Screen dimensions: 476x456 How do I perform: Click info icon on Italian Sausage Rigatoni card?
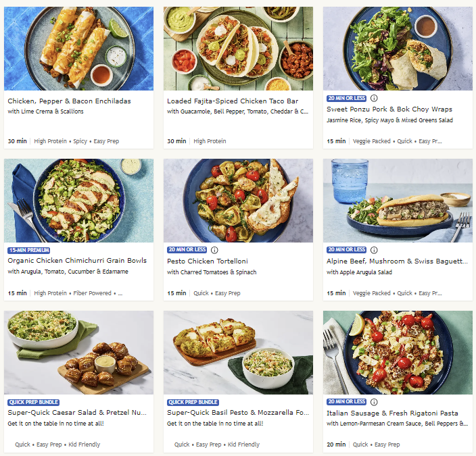(374, 402)
